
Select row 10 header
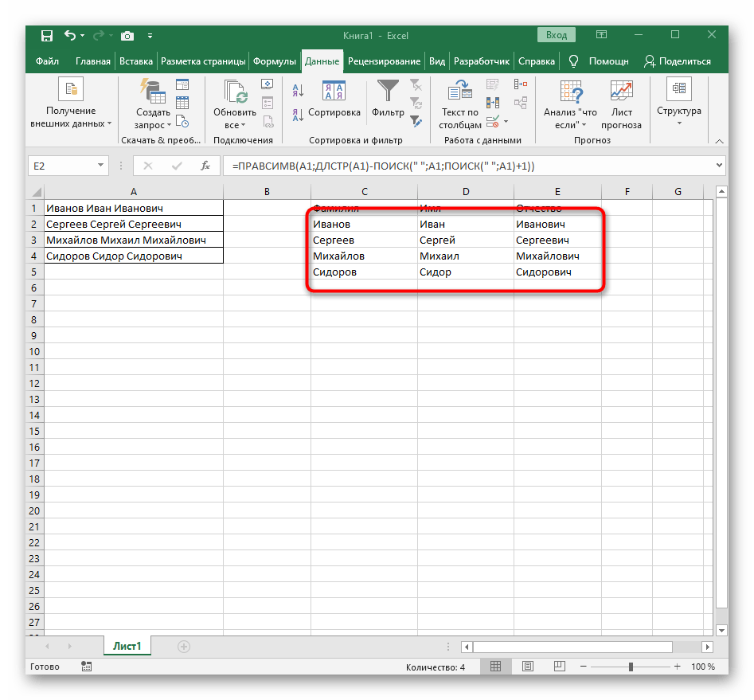[34, 352]
